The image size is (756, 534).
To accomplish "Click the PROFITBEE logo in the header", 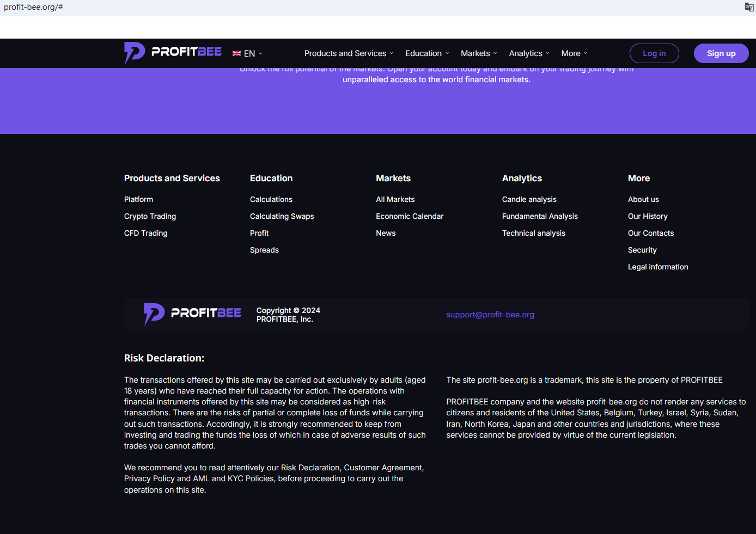I will (173, 53).
